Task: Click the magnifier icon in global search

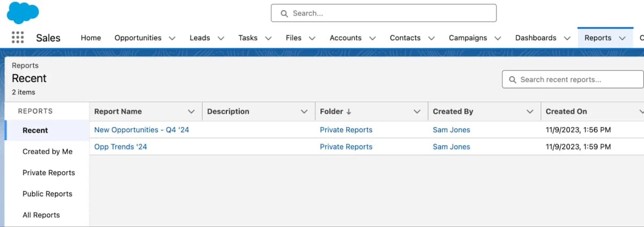Action: (284, 13)
